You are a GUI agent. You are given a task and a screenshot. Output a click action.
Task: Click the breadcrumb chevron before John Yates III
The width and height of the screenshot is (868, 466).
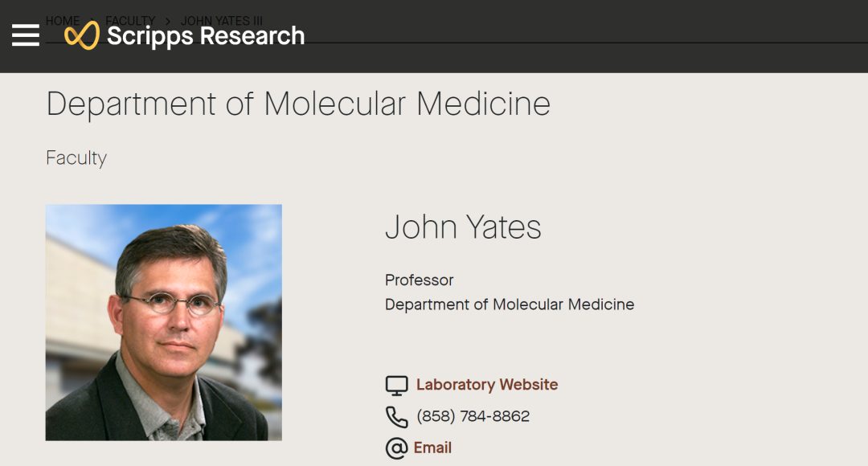pos(168,21)
